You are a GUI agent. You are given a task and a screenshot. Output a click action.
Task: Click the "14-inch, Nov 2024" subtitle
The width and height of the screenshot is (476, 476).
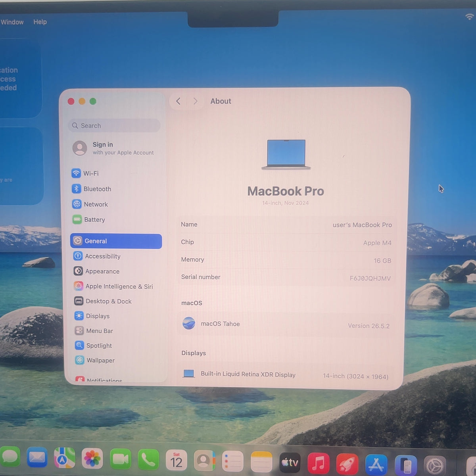pyautogui.click(x=285, y=203)
